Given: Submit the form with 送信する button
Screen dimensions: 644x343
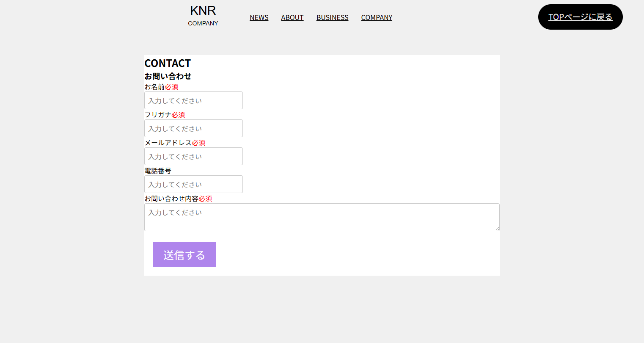Looking at the screenshot, I should coord(184,254).
